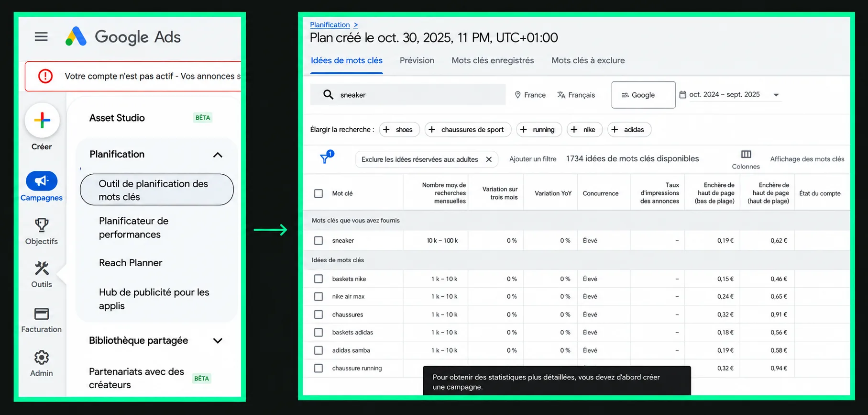Click the Google Ads logo
Screen dimensions: 868x415
pyautogui.click(x=123, y=36)
